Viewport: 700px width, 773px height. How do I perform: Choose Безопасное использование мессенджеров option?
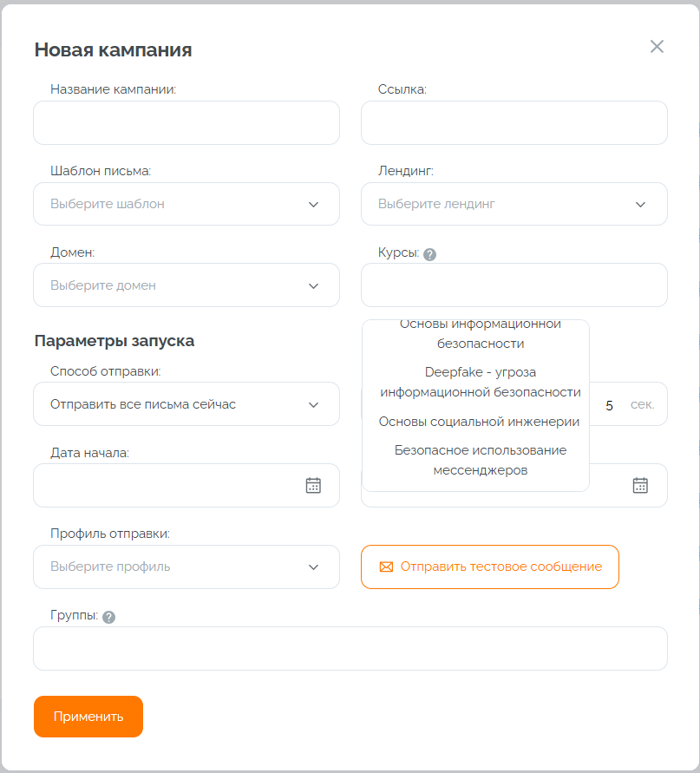480,460
